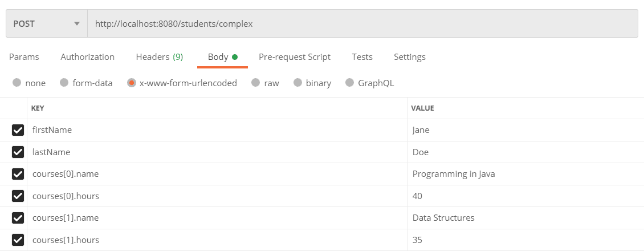This screenshot has height=251, width=644.
Task: Disable the courses[0].name parameter checkbox
Action: 18,174
